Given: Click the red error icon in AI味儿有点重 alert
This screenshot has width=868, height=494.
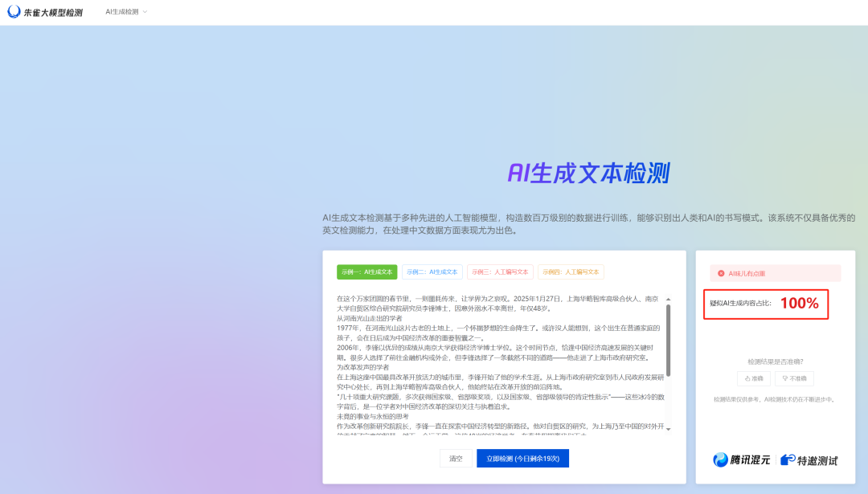Looking at the screenshot, I should (721, 274).
